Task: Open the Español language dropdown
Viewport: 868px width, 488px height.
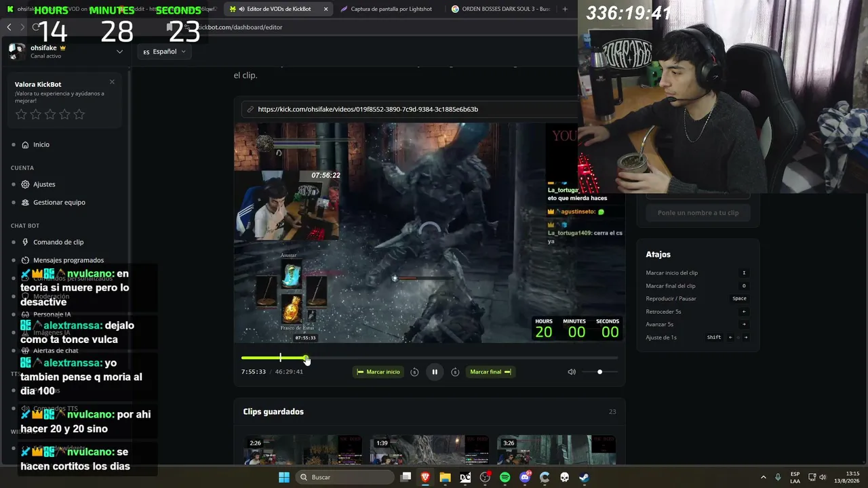Action: (164, 52)
